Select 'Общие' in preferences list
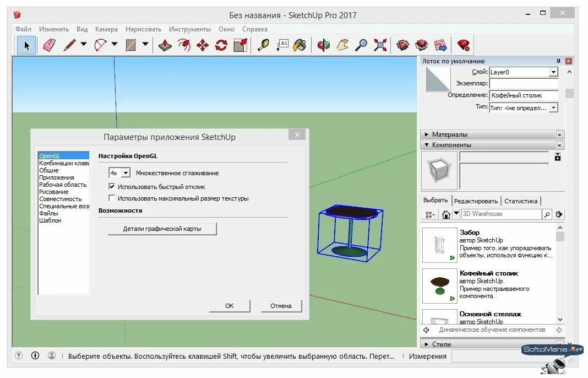Screen dimensions: 588x378 click(49, 170)
